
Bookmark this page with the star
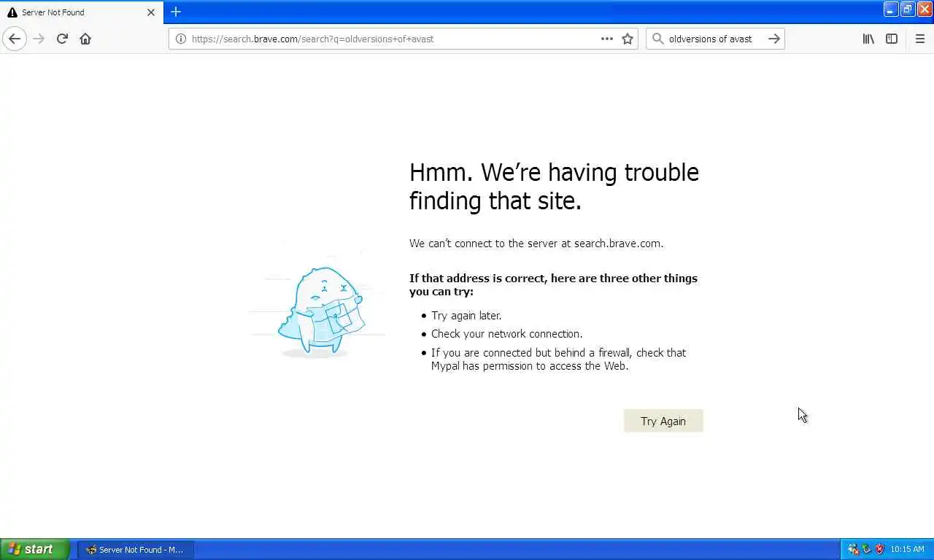628,39
